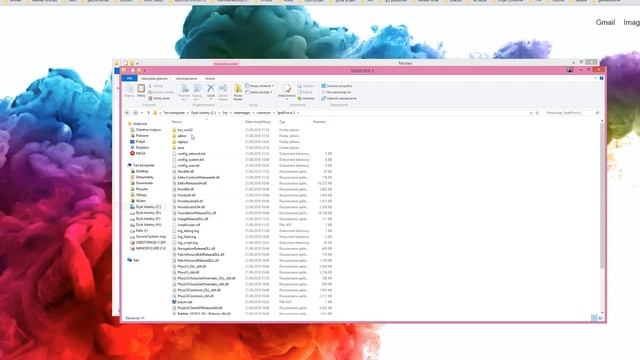The height and width of the screenshot is (360, 640).
Task: Select Dysk lokalny (C:) in sidebar
Action: tap(146, 207)
